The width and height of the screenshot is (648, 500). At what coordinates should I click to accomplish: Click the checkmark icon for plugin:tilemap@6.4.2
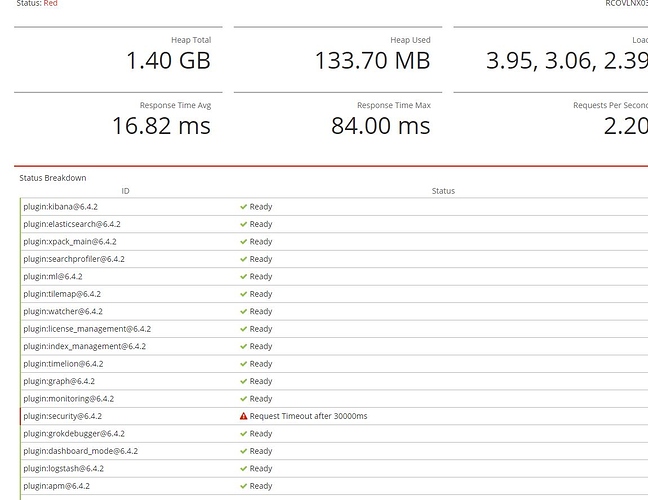(x=243, y=294)
